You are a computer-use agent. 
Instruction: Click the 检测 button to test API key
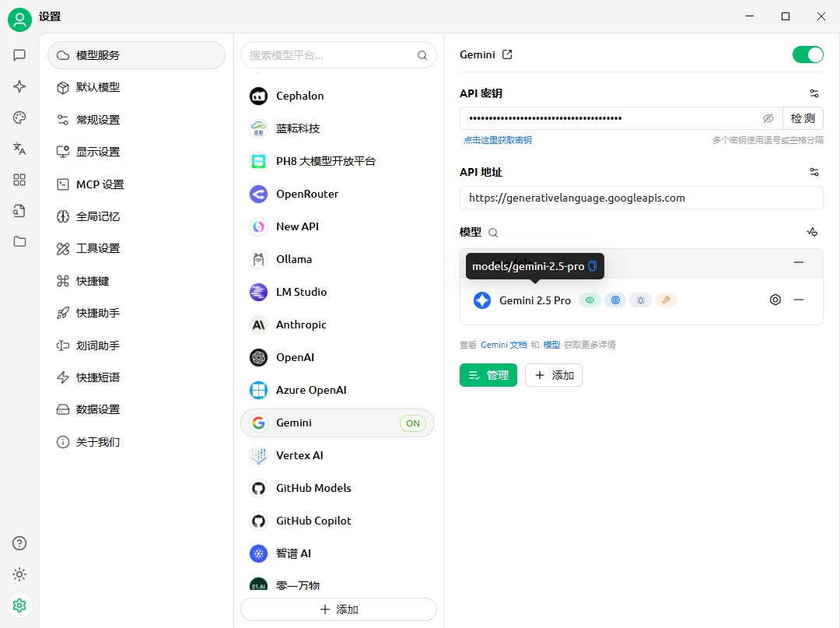pos(803,118)
